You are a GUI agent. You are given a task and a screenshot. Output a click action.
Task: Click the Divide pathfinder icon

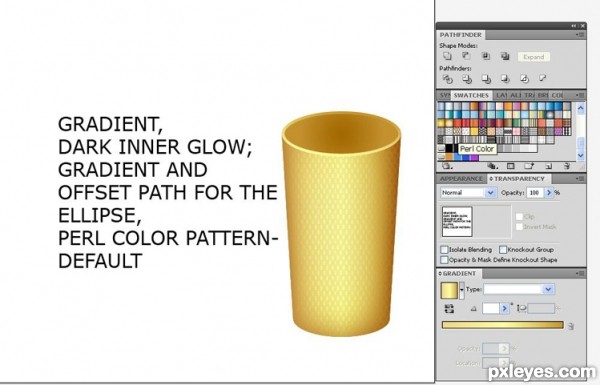447,79
